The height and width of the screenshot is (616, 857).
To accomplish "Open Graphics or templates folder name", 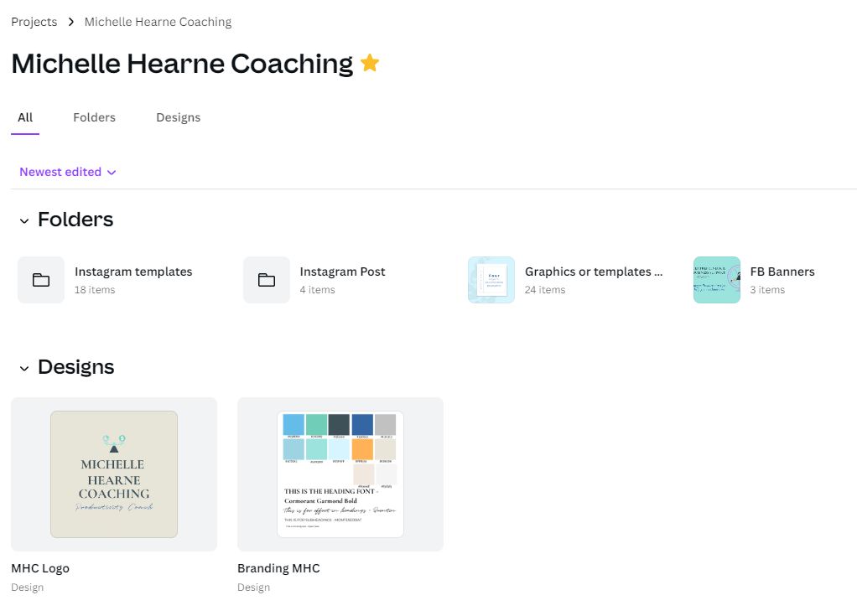I will point(594,272).
